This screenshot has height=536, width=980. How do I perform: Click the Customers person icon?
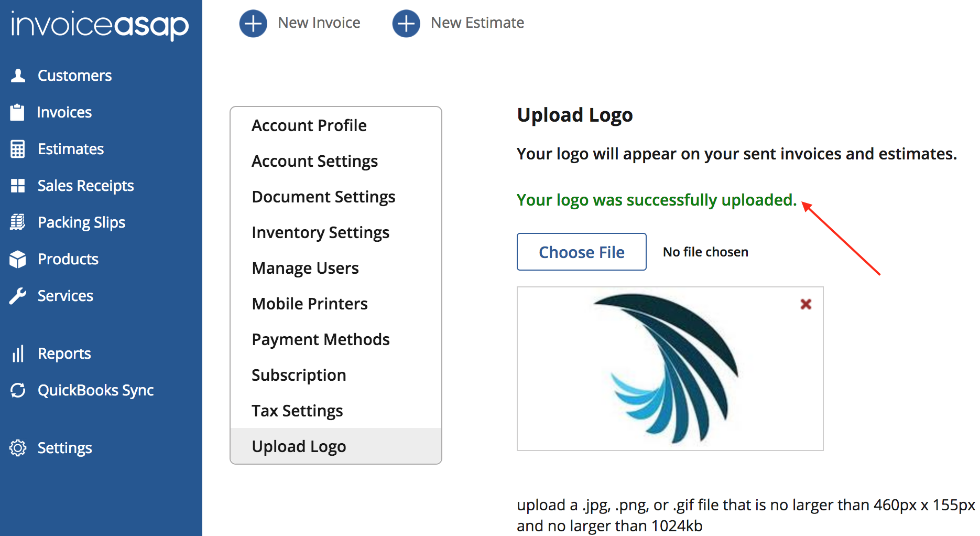(18, 76)
